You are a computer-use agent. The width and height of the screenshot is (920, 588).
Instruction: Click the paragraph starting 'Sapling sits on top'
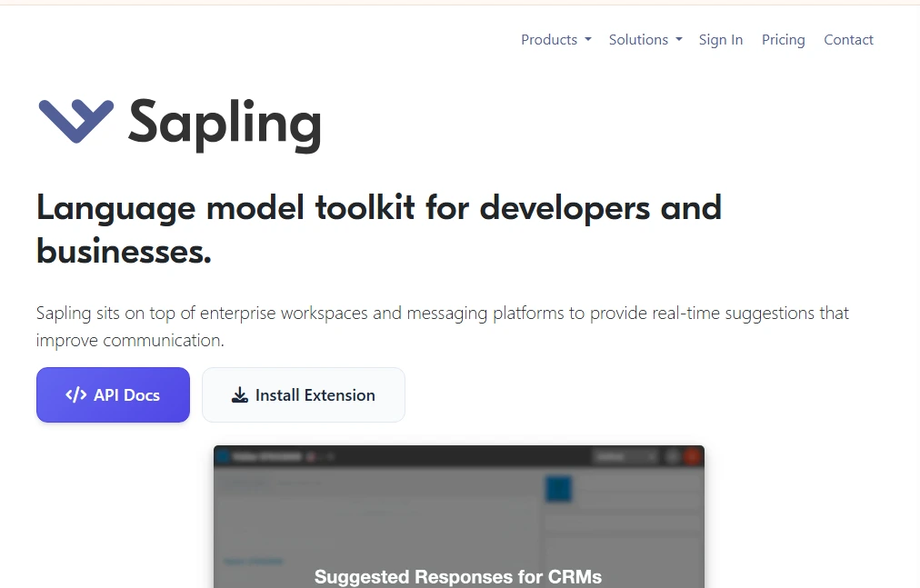tap(443, 326)
